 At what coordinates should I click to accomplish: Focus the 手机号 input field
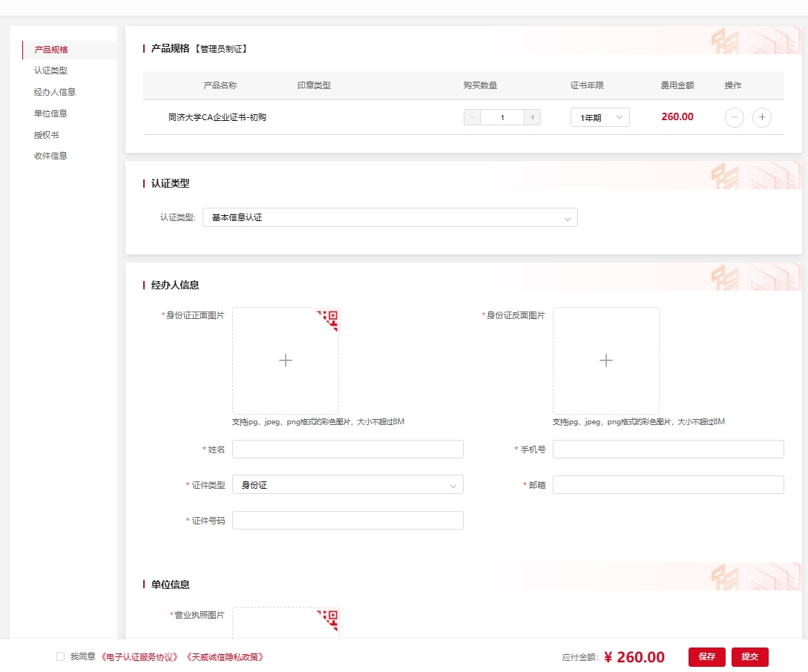pyautogui.click(x=668, y=449)
